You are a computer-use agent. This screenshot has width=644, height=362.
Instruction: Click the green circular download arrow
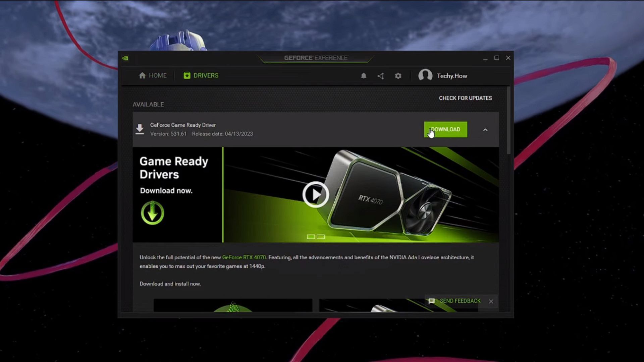pos(153,213)
